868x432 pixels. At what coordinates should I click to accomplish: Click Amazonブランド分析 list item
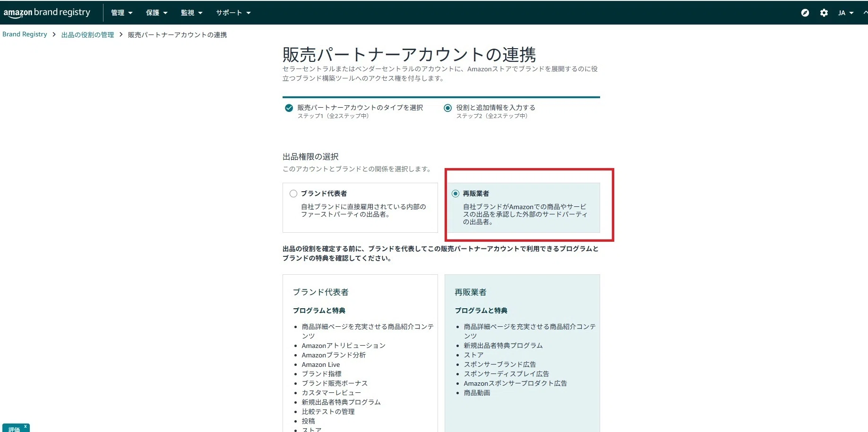click(x=334, y=355)
